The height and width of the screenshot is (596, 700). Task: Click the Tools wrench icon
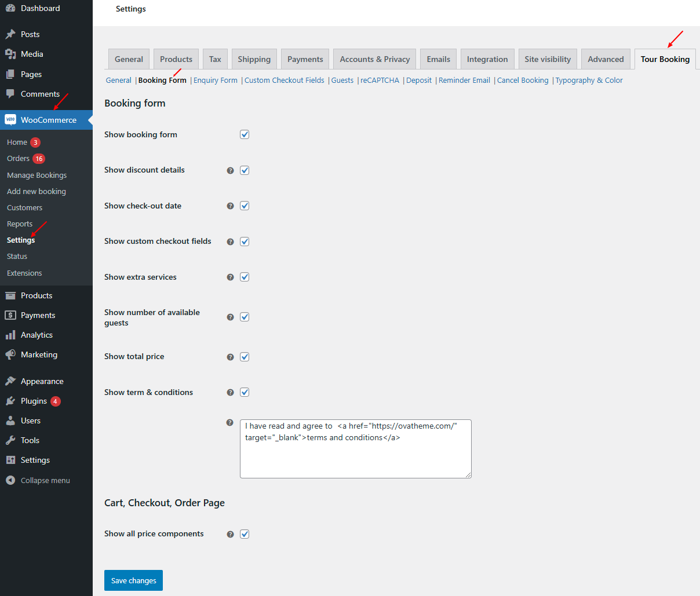[10, 440]
